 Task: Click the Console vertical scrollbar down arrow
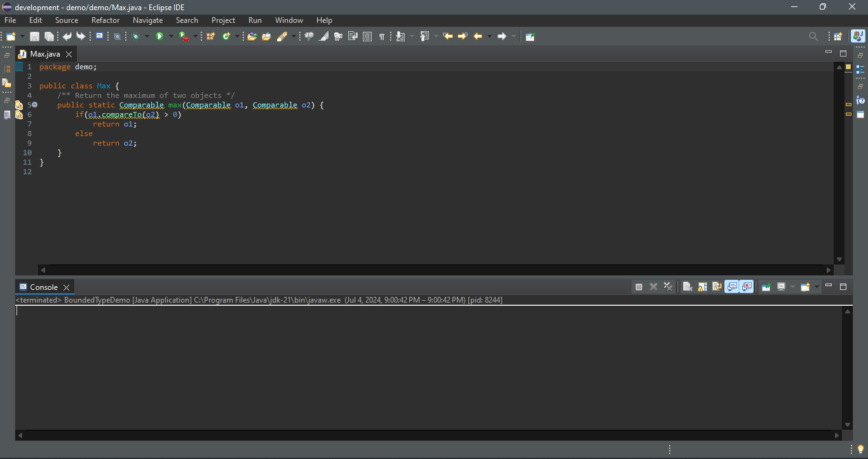[848, 425]
